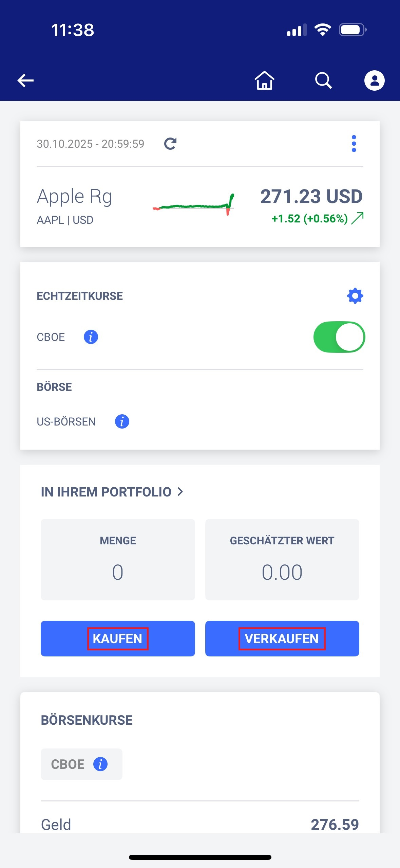This screenshot has width=400, height=868.
Task: Toggle the CBOE realtime switch off
Action: click(339, 337)
